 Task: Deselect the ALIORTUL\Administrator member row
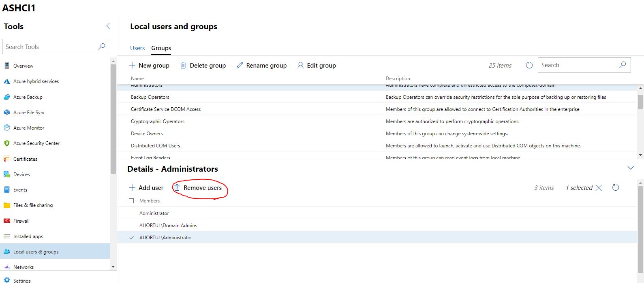pyautogui.click(x=132, y=238)
